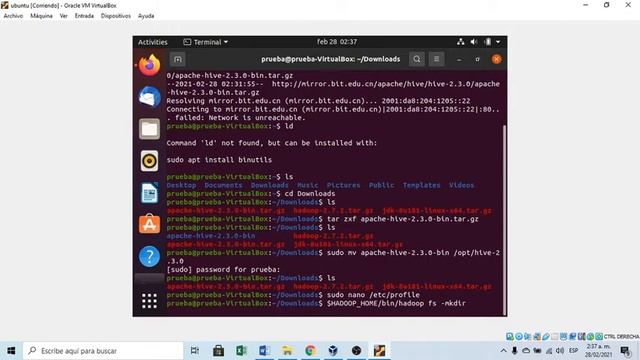Click the Windows Start button

(11, 351)
